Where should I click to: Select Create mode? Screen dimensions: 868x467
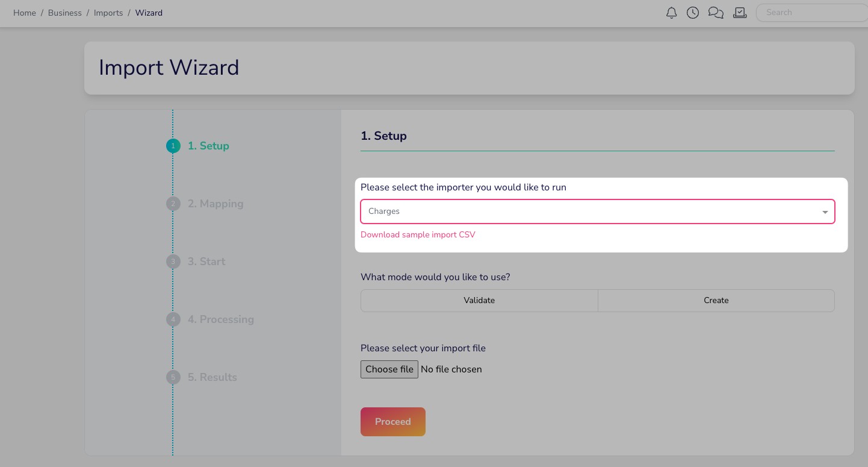(x=716, y=300)
